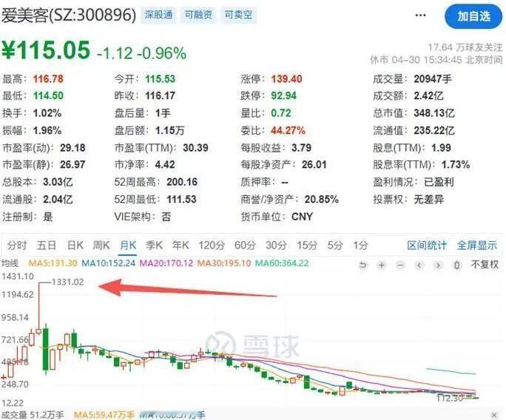Switch to the 五日 tab
Viewport: 506px width, 420px height.
click(x=46, y=245)
